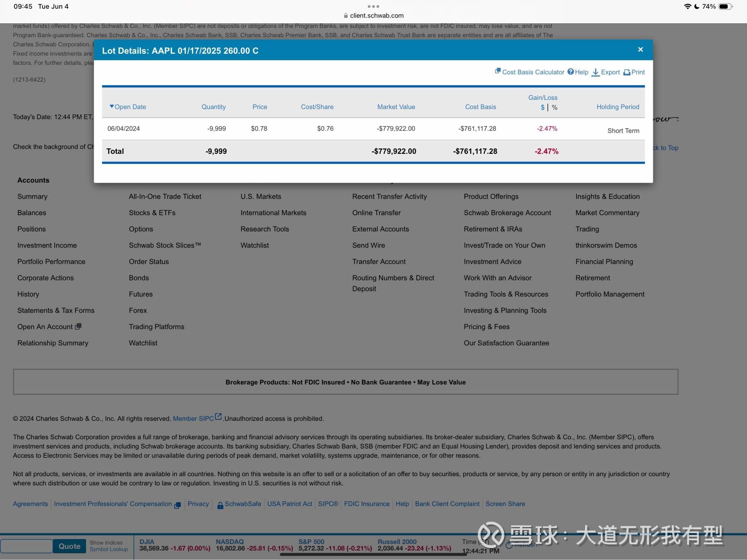The height and width of the screenshot is (560, 747).
Task: Open Options trading link
Action: [141, 229]
